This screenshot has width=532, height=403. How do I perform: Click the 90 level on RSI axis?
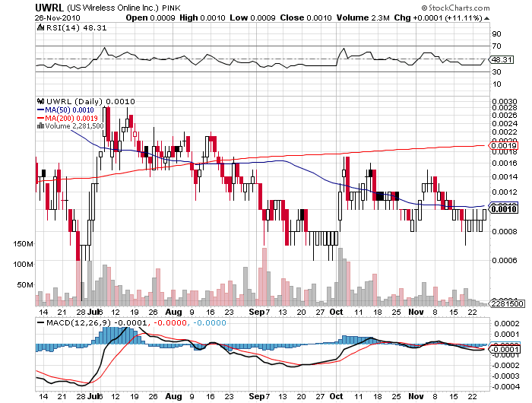(x=497, y=33)
